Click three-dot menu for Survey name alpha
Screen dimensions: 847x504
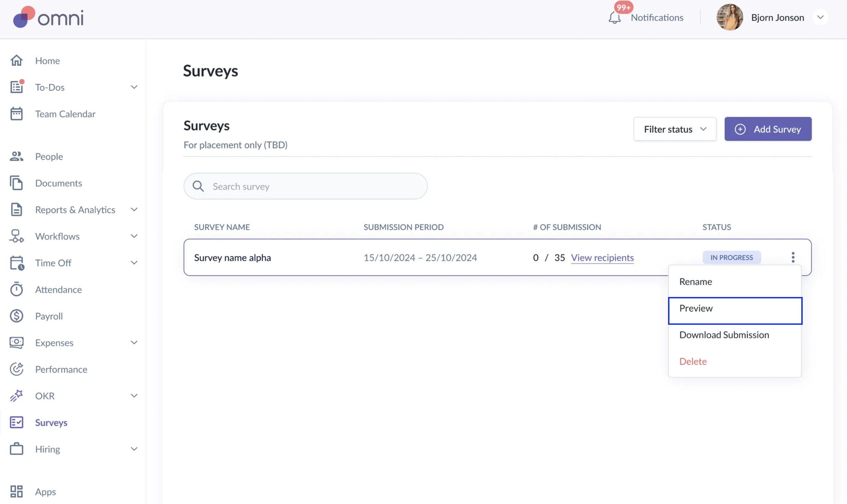point(793,257)
